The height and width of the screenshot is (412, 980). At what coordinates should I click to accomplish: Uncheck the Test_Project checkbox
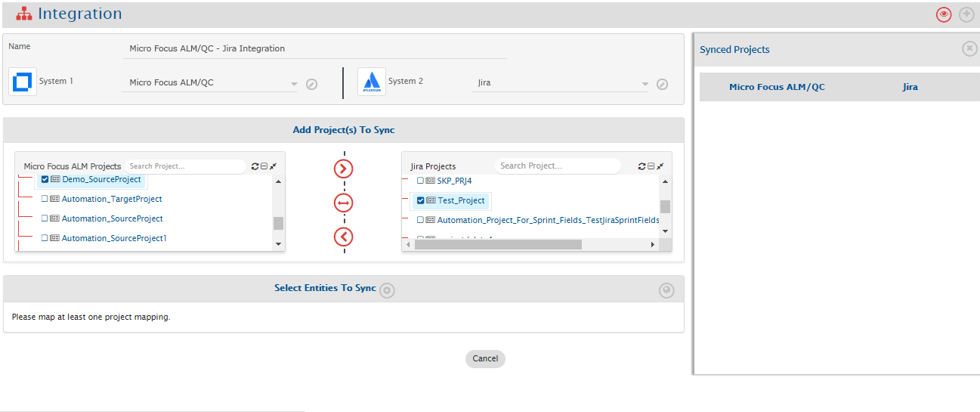(421, 200)
